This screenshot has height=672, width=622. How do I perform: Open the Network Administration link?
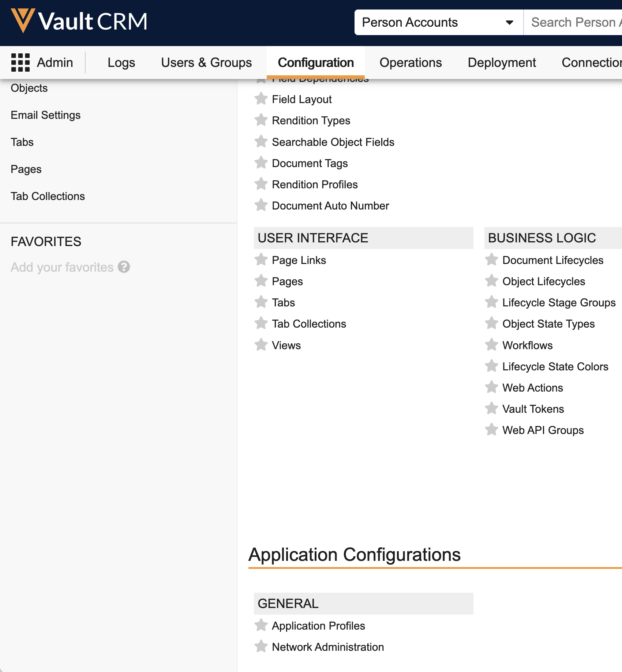point(327,647)
